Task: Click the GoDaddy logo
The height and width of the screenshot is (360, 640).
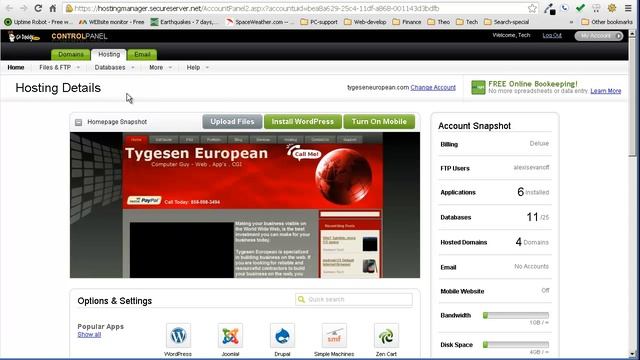Action: coord(24,37)
